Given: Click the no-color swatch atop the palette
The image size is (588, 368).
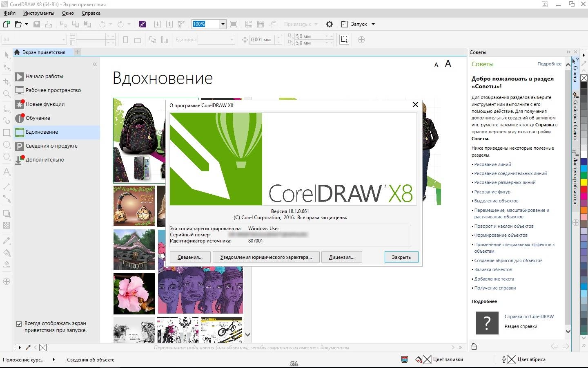Looking at the screenshot, I should tap(584, 78).
